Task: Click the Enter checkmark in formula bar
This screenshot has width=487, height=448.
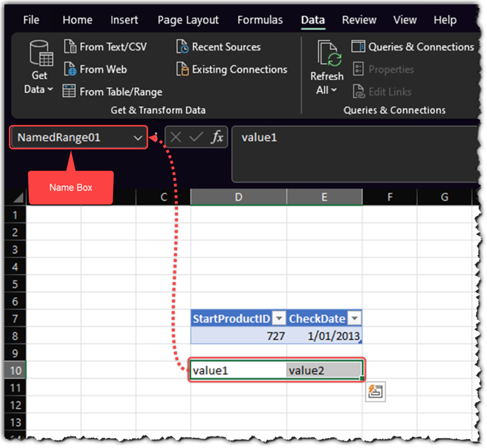Action: tap(196, 137)
